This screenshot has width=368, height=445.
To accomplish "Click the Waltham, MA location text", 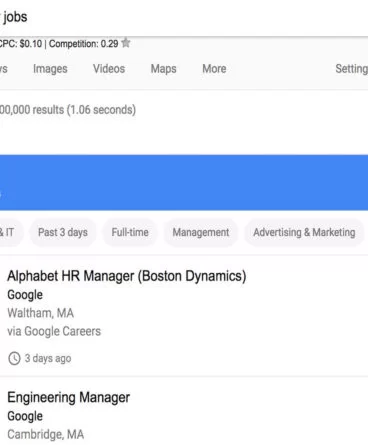I will [41, 313].
